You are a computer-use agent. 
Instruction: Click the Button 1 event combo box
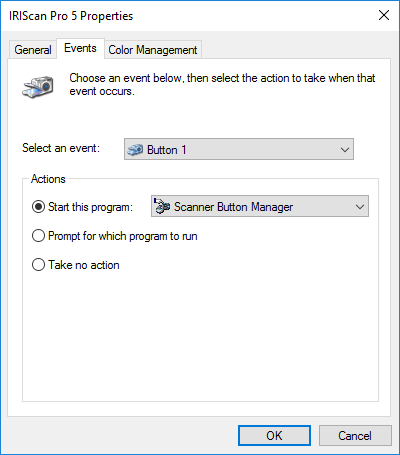pos(239,149)
